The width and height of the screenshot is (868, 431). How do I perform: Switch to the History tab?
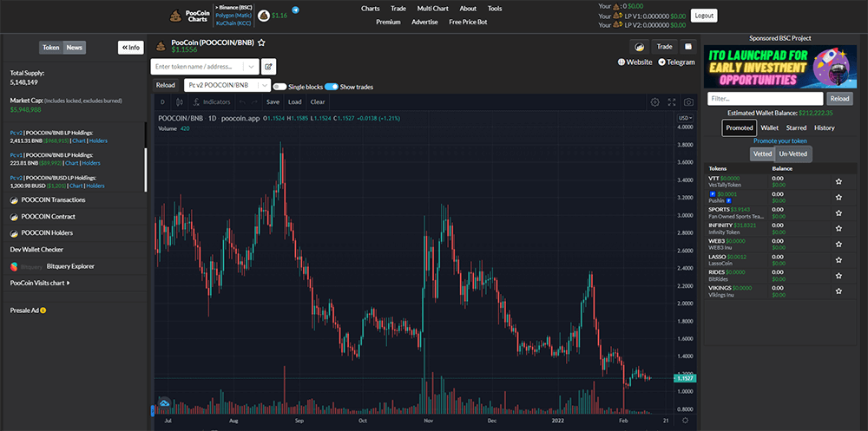pos(825,127)
